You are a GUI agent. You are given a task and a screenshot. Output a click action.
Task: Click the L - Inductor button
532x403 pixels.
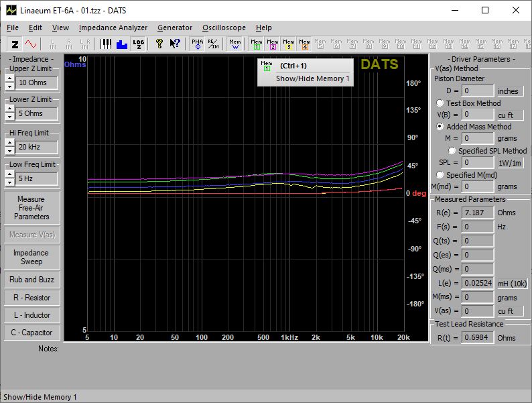[x=31, y=315]
